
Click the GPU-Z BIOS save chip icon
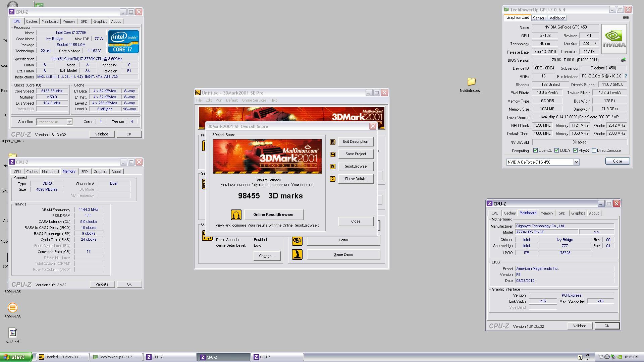point(623,60)
